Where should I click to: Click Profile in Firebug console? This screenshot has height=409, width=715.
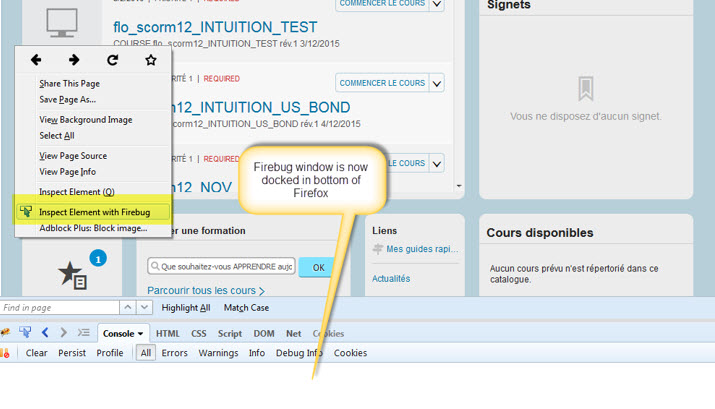[109, 353]
